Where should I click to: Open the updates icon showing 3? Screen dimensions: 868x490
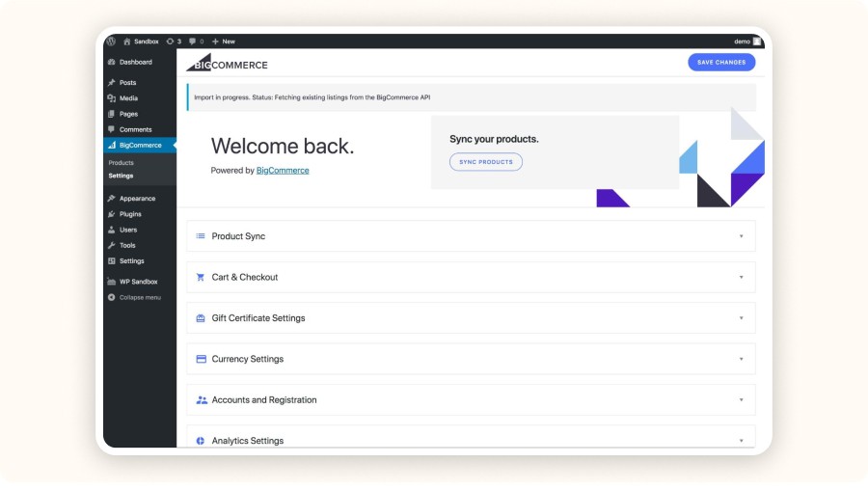pyautogui.click(x=170, y=41)
